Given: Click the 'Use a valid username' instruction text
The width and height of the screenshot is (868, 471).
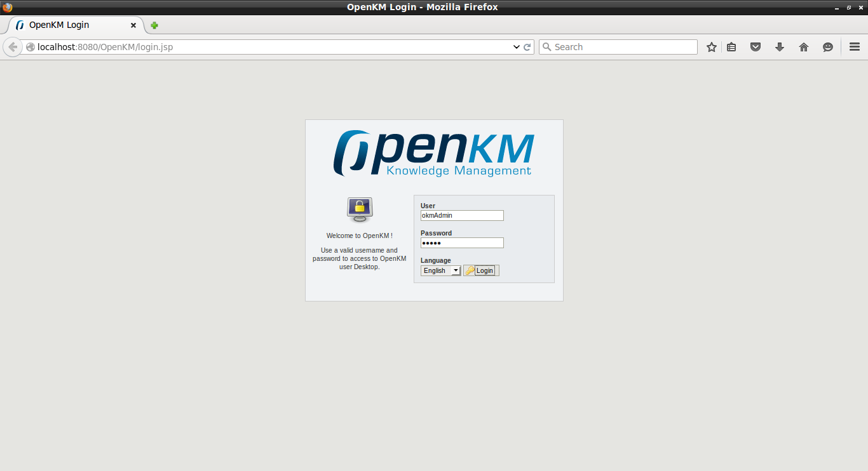Looking at the screenshot, I should 360,258.
